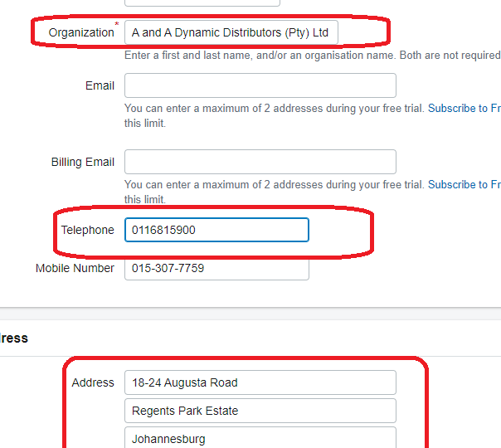Select the empty Billing Email field
Viewport: 501px width, 448px height.
point(260,162)
